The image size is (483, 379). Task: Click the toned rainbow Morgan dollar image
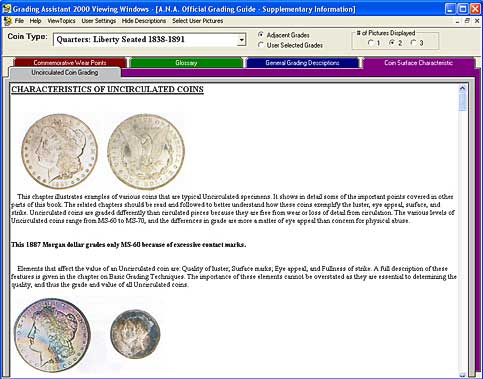[x=52, y=336]
